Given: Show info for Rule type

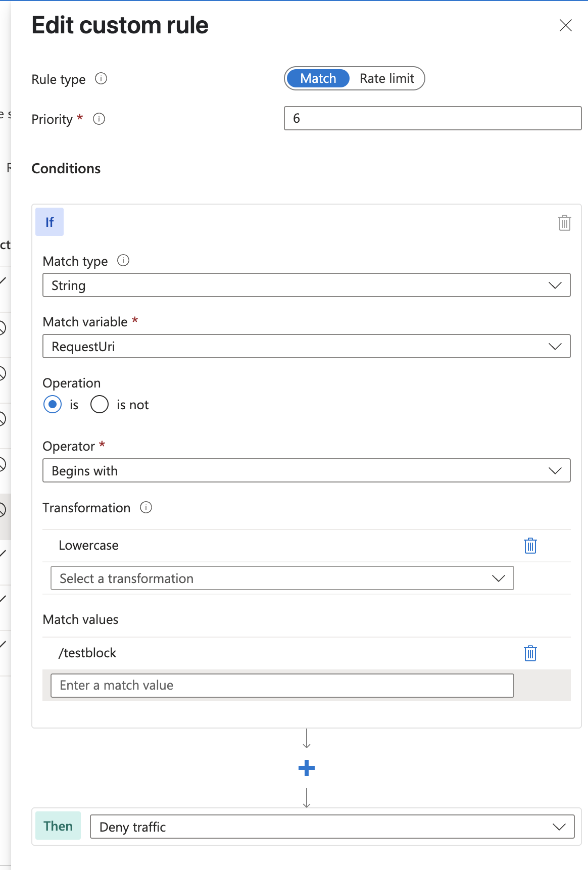Looking at the screenshot, I should pyautogui.click(x=101, y=79).
